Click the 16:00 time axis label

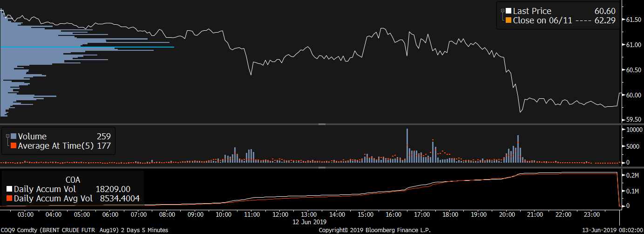393,215
